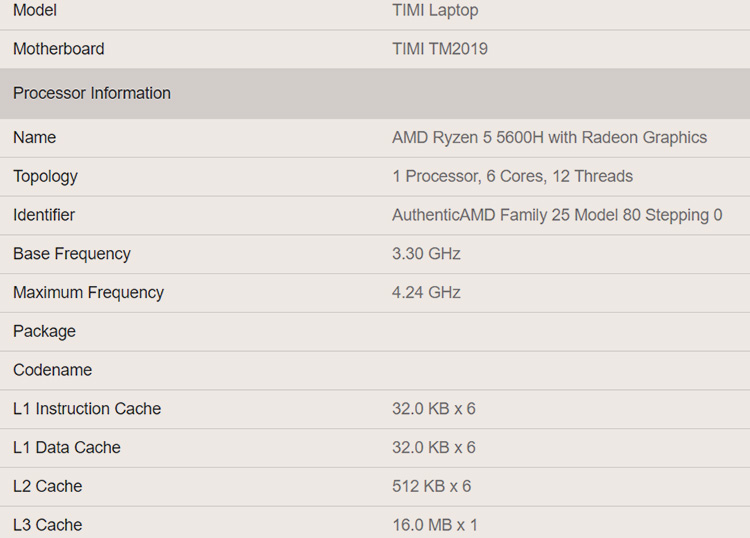Select the Topology row label

tap(45, 176)
